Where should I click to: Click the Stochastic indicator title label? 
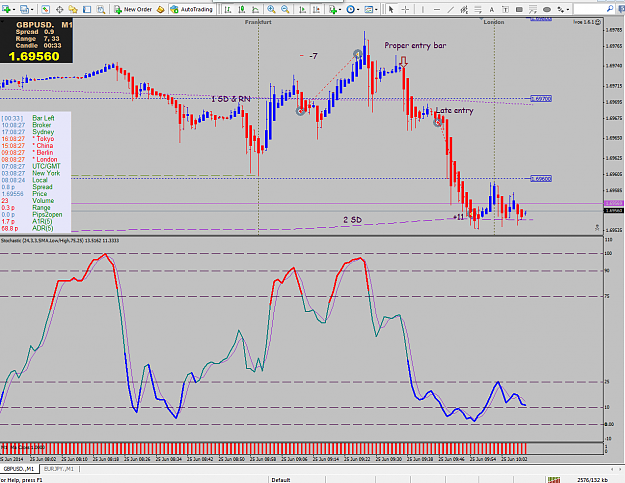point(60,240)
